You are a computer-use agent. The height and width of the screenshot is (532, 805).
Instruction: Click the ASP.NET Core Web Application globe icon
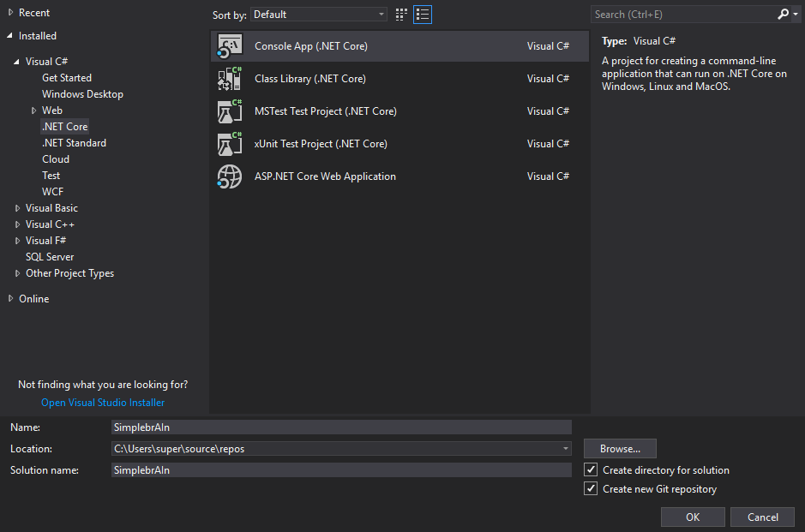pyautogui.click(x=230, y=176)
